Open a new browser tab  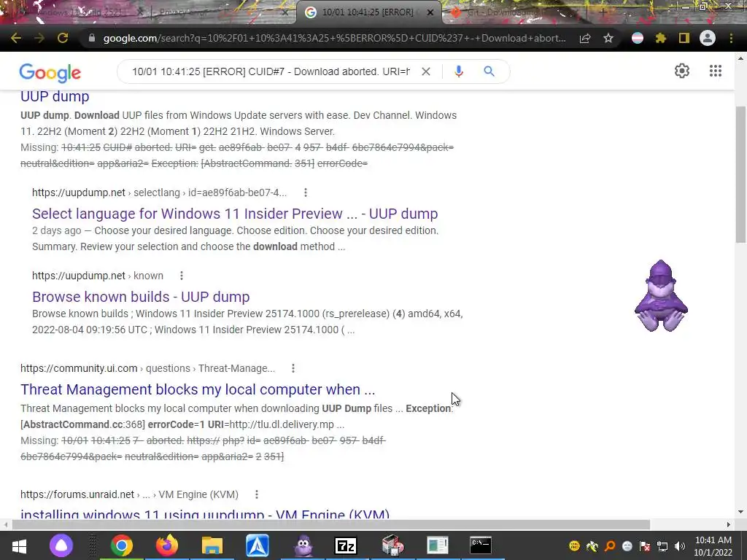point(603,12)
